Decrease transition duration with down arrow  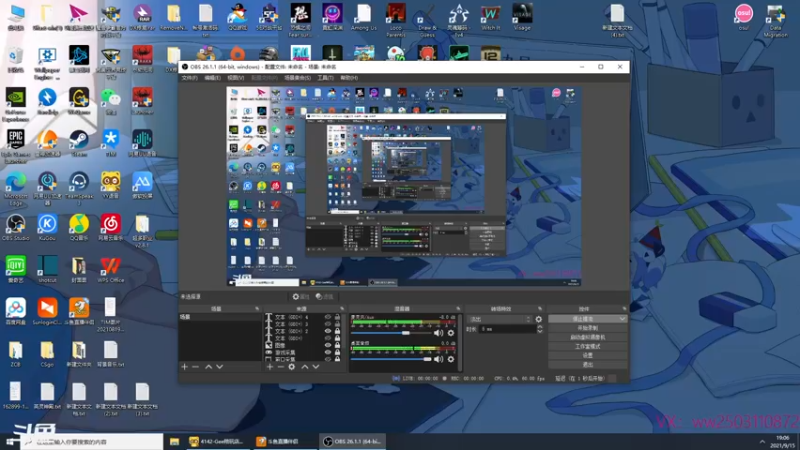(x=540, y=332)
